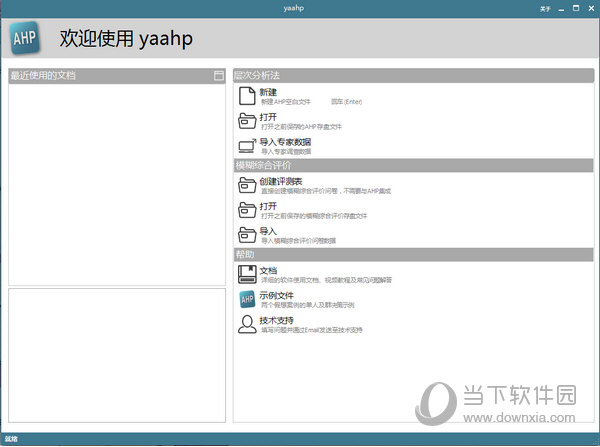
Task: Close the yaahp window
Action: 591,8
